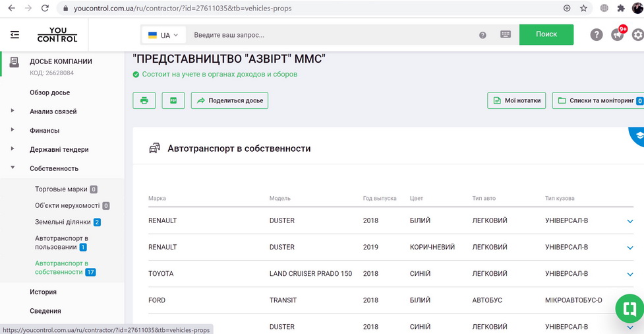Click the Цвет column header
The width and height of the screenshot is (644, 334).
[x=417, y=198]
